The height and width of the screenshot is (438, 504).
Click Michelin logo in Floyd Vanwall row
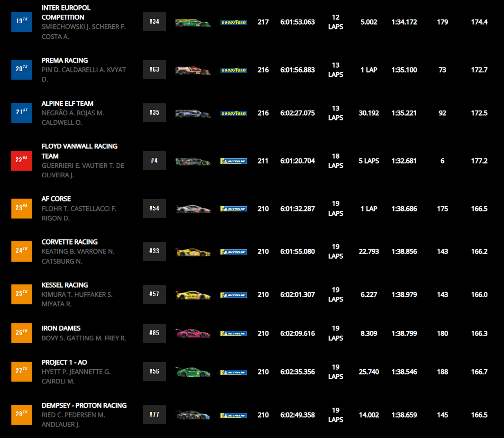coord(234,161)
